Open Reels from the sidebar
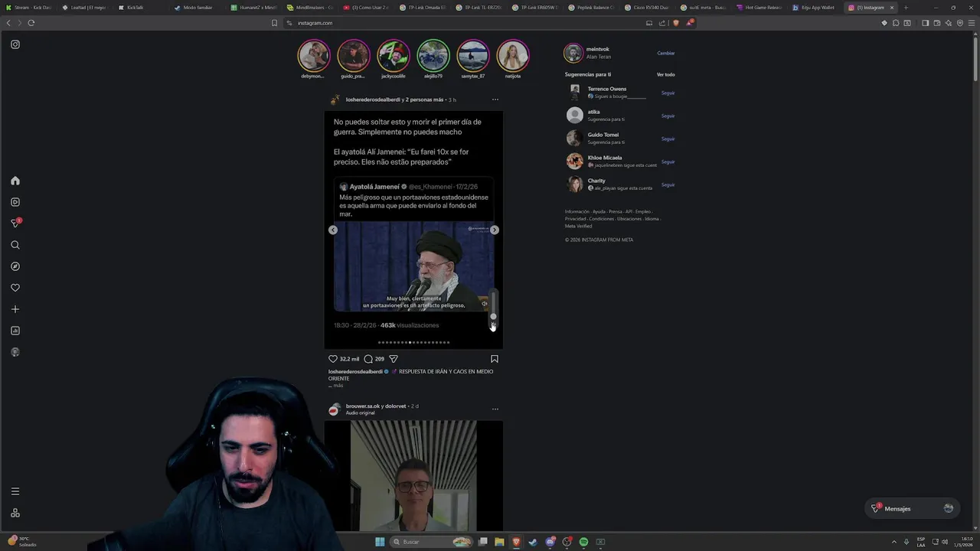The image size is (980, 551). point(15,202)
